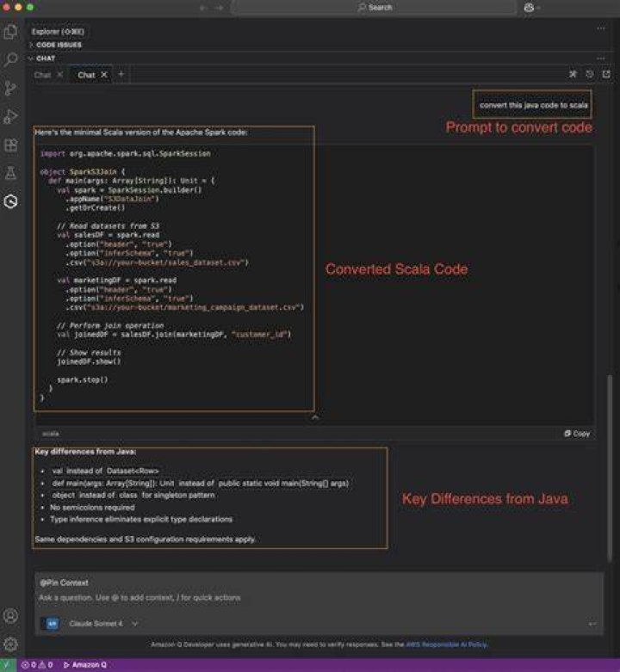This screenshot has height=672, width=620.
Task: Click 'Type inference eliminates explicit type declarations' bullet
Action: 141,520
